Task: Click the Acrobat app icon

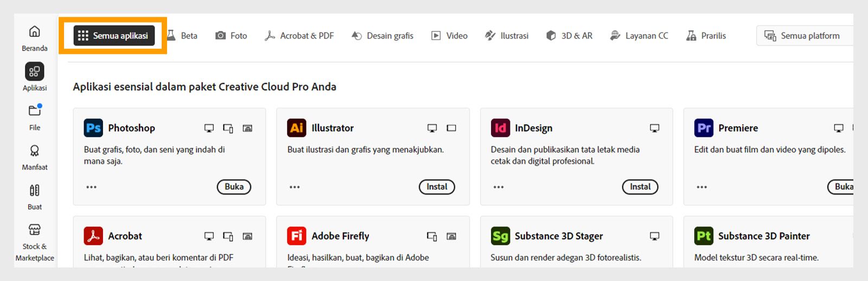Action: tap(93, 236)
